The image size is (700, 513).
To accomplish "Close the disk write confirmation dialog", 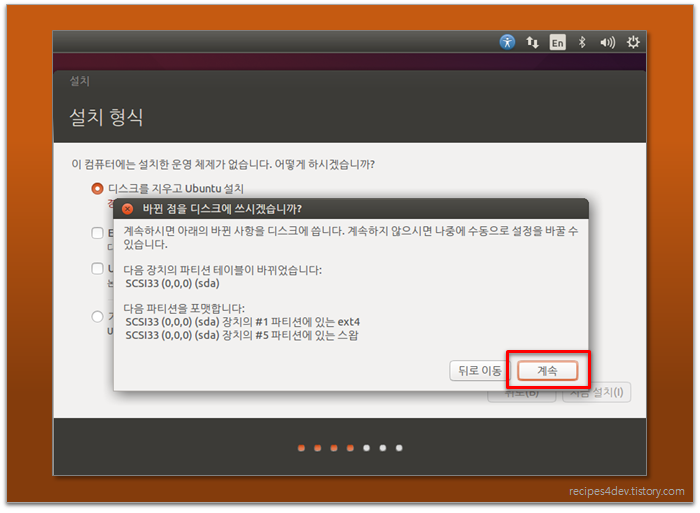I will tap(128, 209).
